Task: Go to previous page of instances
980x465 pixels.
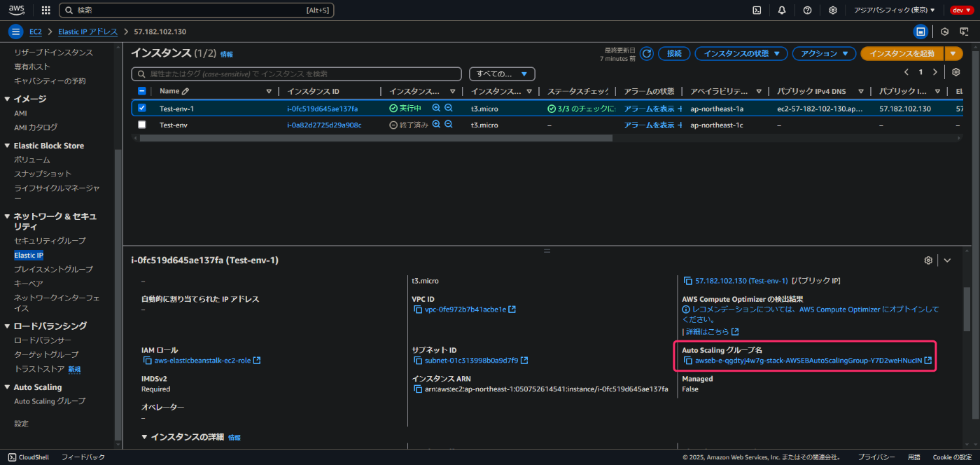Action: point(906,72)
